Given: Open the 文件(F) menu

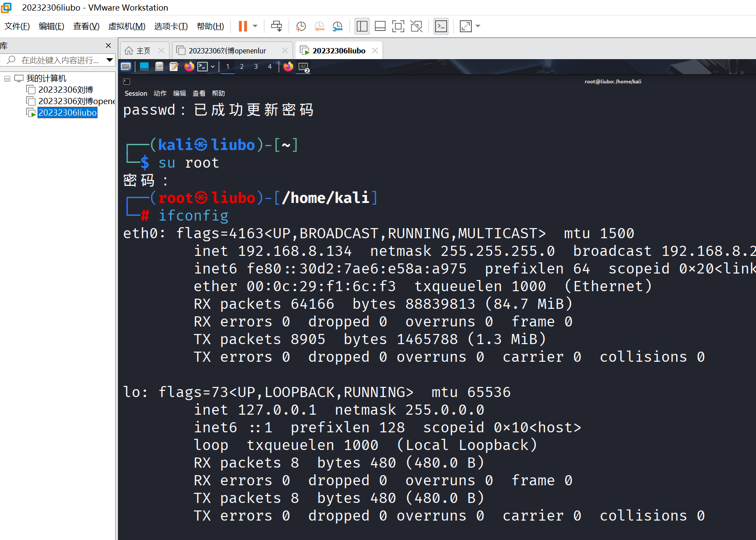Looking at the screenshot, I should [17, 26].
